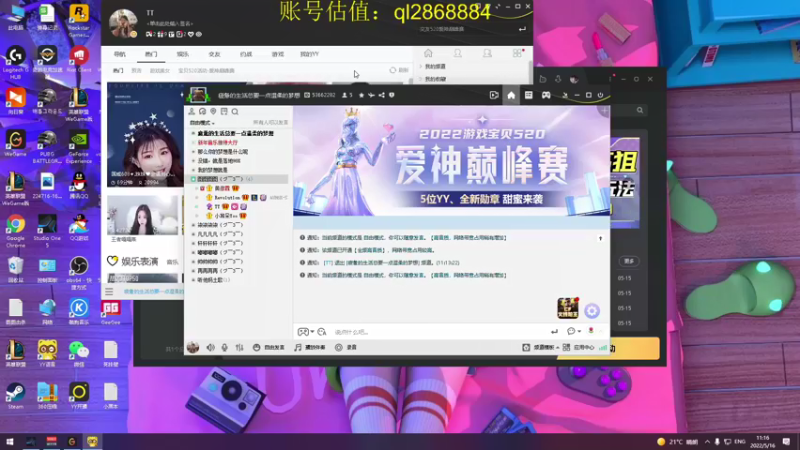
Task: Open the 应用中心 app center
Action: coord(579,347)
